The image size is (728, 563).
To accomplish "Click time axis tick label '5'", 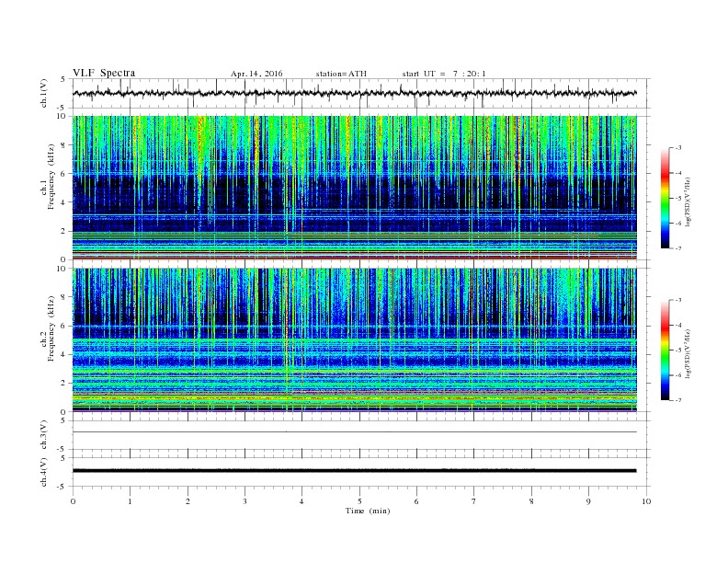I will click(359, 501).
